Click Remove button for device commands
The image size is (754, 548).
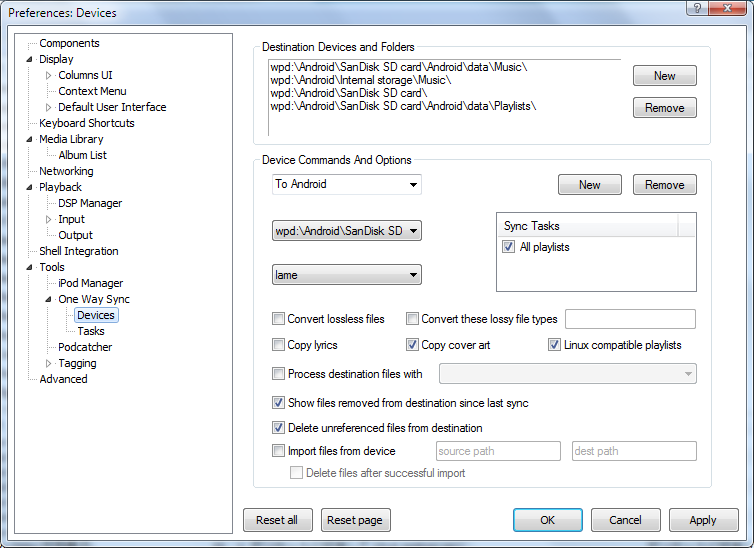click(x=664, y=185)
